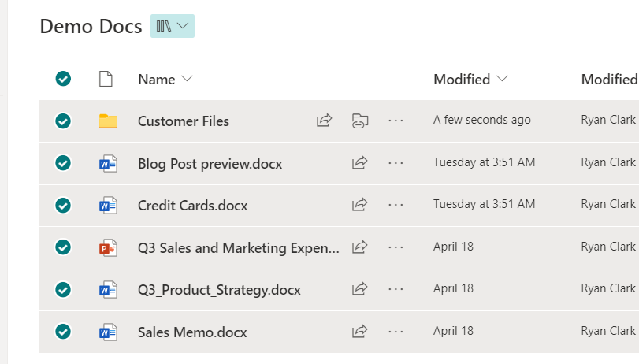Click the file type column header icon
The width and height of the screenshot is (639, 364).
tap(106, 79)
